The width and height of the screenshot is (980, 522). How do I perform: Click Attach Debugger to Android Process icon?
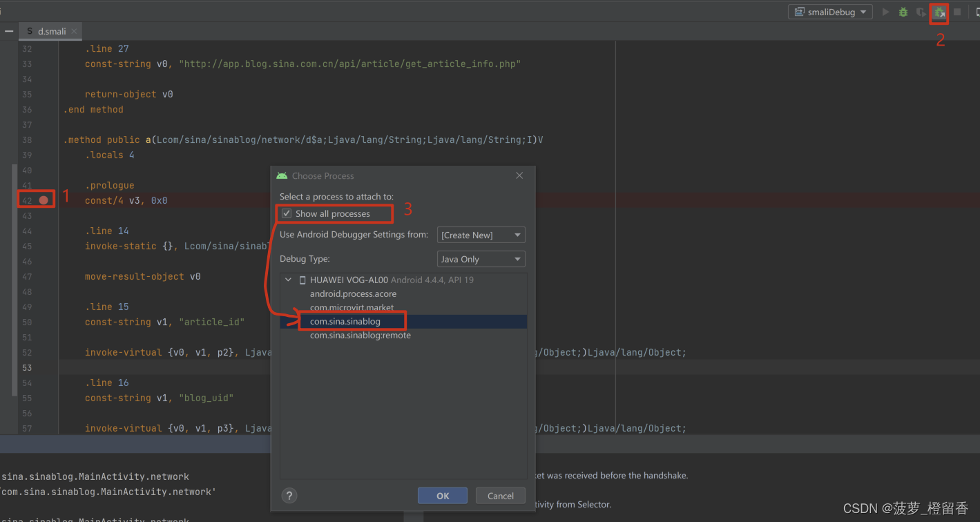click(x=939, y=12)
